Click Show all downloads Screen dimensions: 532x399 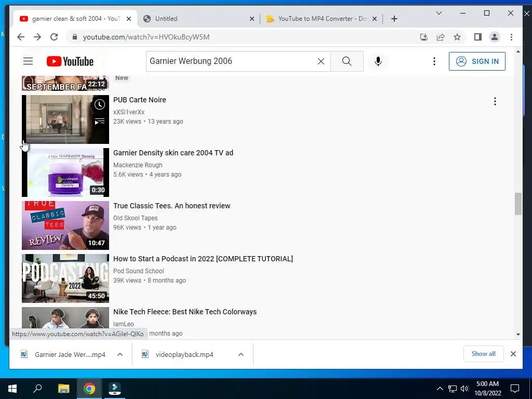[484, 354]
